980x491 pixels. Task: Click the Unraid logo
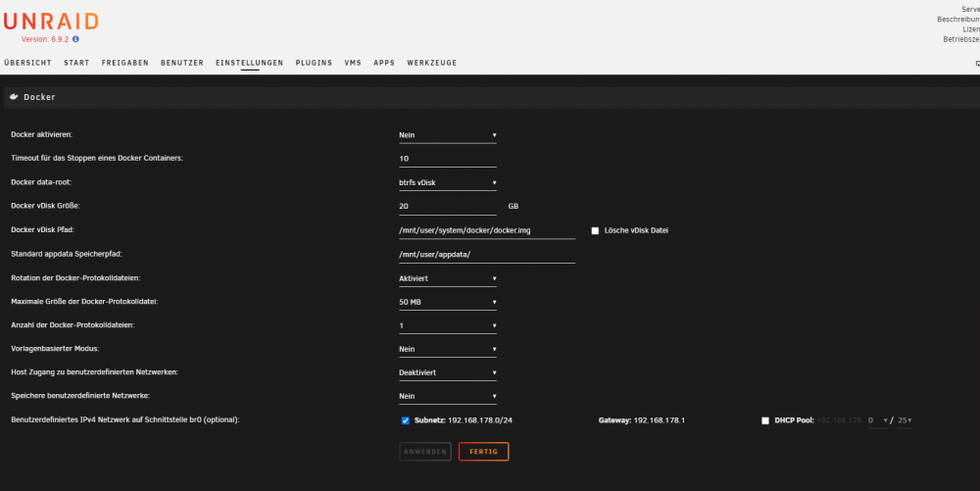51,22
